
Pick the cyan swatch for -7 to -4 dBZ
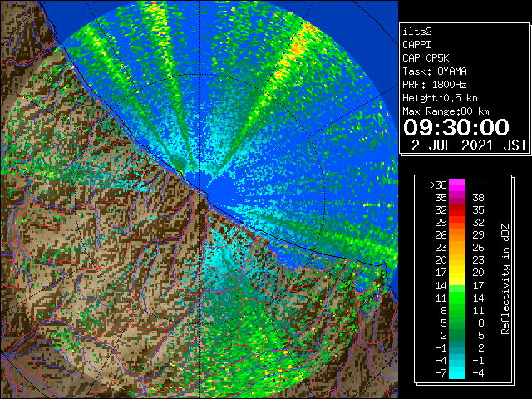457,373
